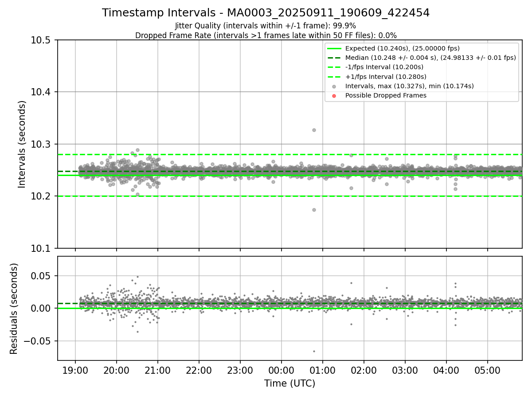
Task: Select the 'Dropped Frame Rate' subtitle line
Action: (266, 35)
